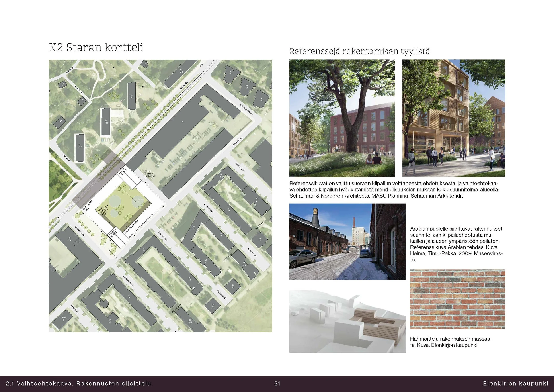Image resolution: width=554 pixels, height=392 pixels.
Task: Click the red brick wall texture image
Action: point(457,299)
